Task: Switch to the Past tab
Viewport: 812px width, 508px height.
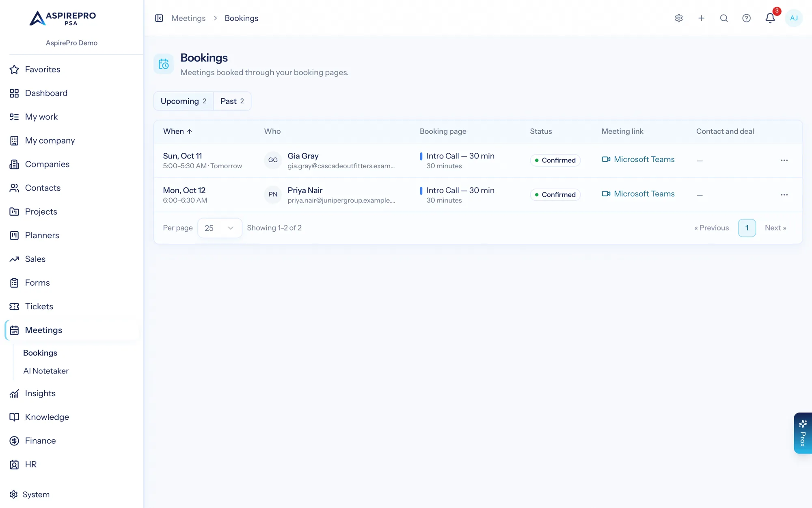Action: pos(232,101)
